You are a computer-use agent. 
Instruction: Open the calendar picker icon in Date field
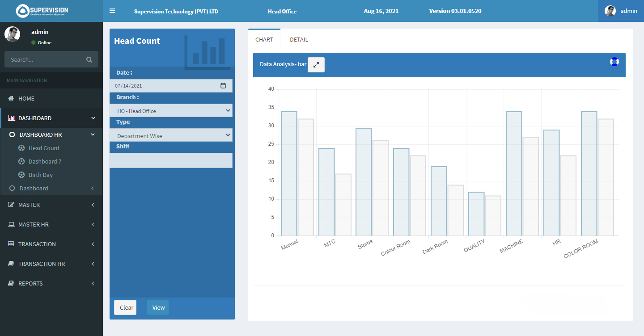tap(223, 86)
